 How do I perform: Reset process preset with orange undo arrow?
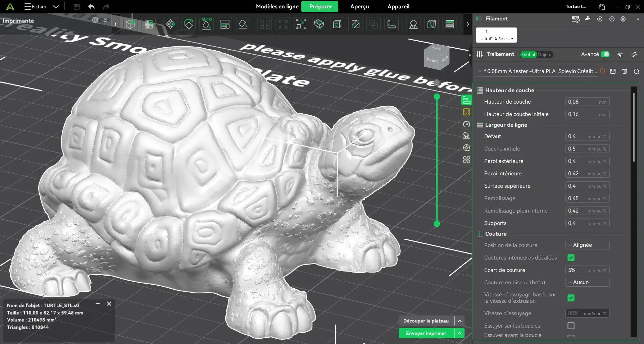point(603,71)
